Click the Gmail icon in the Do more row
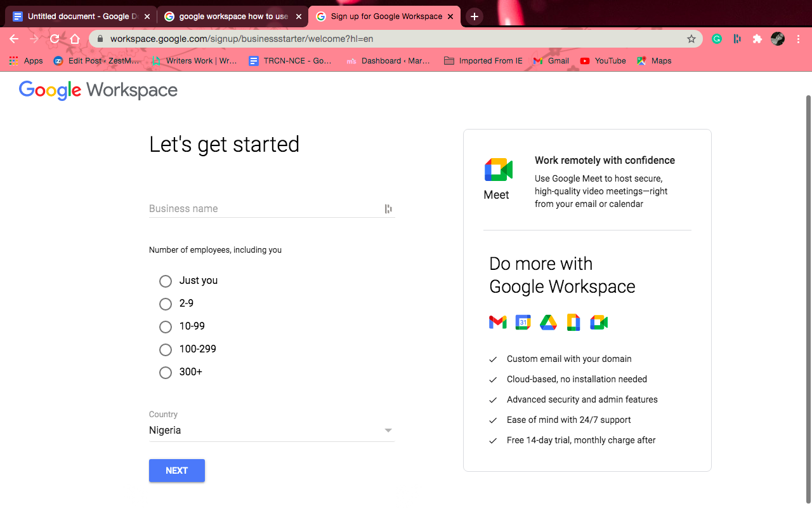The width and height of the screenshot is (812, 508). click(x=497, y=322)
